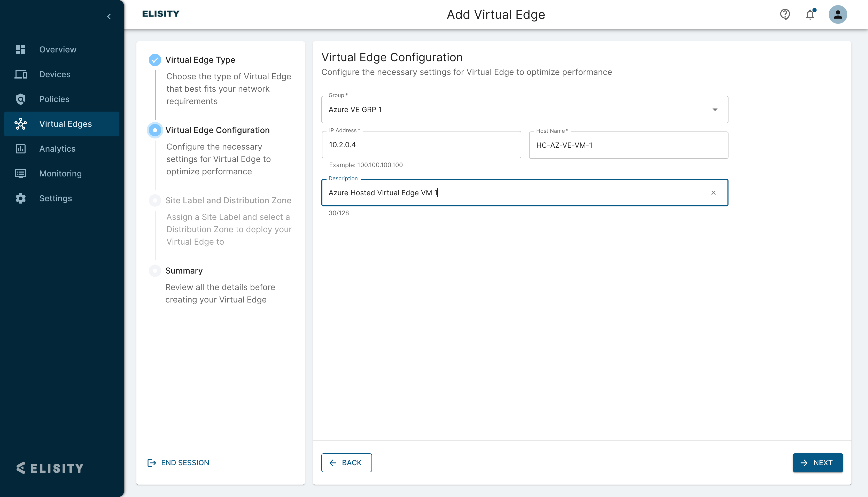Open the Azure VE GRP 1 combo box

click(x=512, y=110)
